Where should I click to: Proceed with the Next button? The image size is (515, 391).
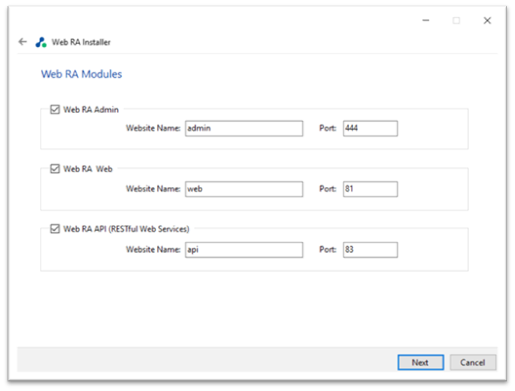421,362
